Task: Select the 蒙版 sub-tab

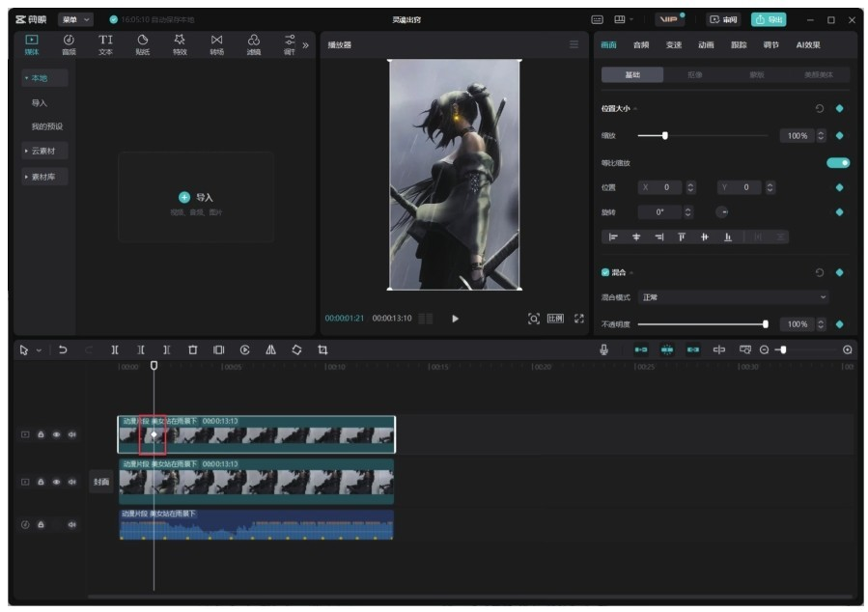Action: 757,74
